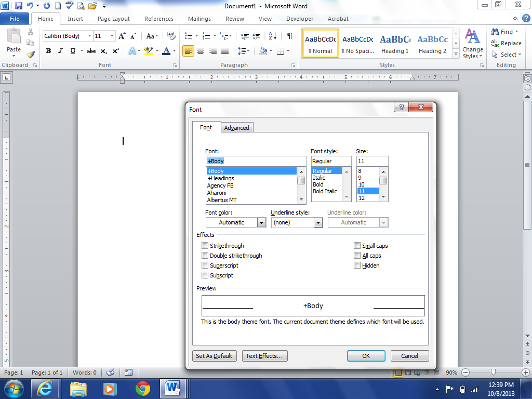Viewport: 532px width, 399px height.
Task: Open the ribbon font size dropdown
Action: click(112, 36)
